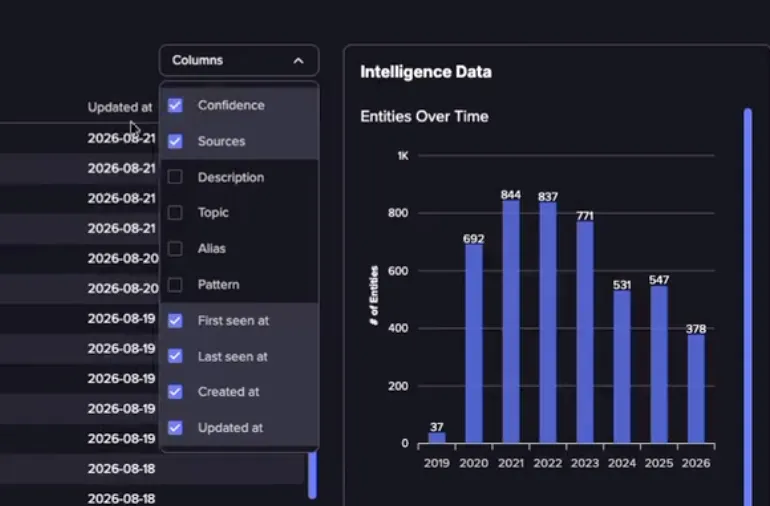Screen dimensions: 770x506
Task: Click the Intelligence Data panel scrollbar
Action: coord(748,307)
